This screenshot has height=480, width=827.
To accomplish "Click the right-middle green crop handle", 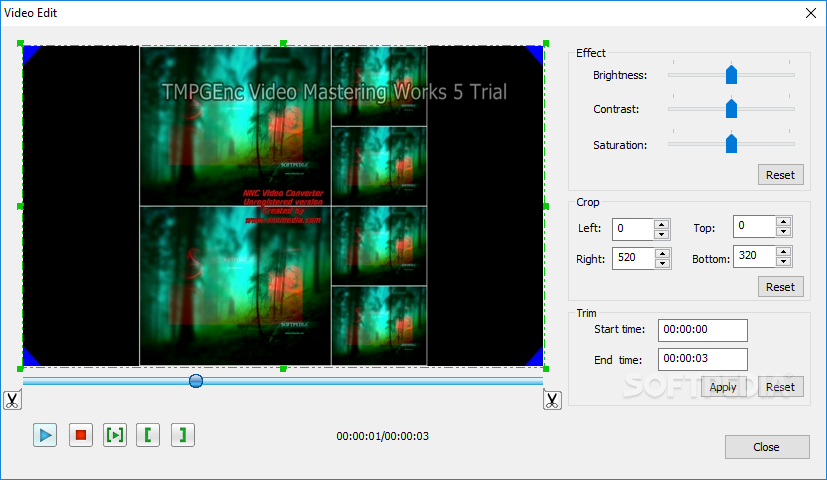I will tap(546, 206).
